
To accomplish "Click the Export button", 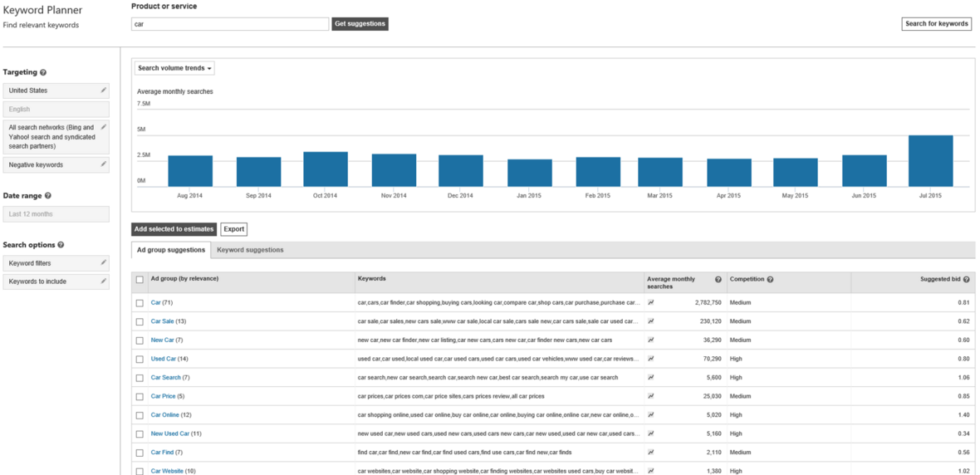I will [233, 229].
